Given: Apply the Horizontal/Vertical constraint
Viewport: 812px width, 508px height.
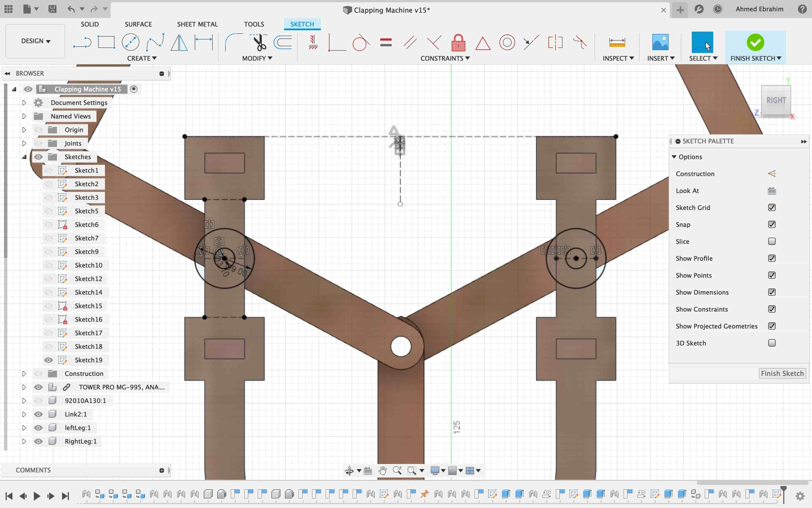Looking at the screenshot, I should coord(313,43).
